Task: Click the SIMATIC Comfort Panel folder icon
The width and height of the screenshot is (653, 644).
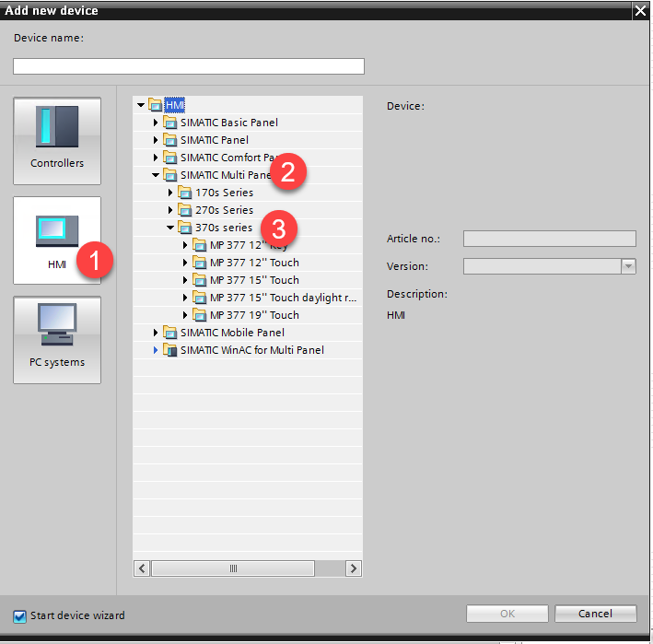Action: tap(169, 158)
